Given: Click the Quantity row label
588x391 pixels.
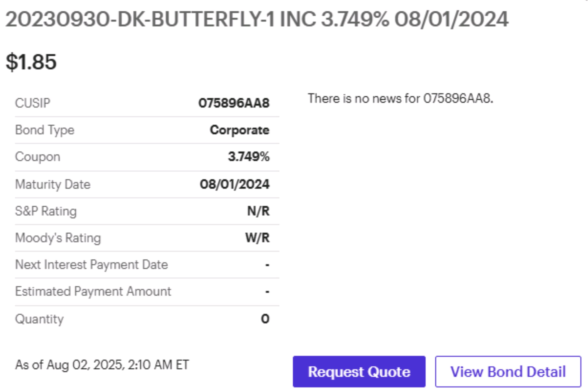Looking at the screenshot, I should pyautogui.click(x=39, y=319).
